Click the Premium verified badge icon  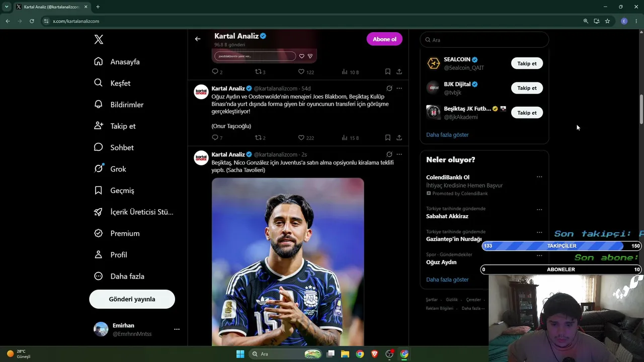[99, 233]
